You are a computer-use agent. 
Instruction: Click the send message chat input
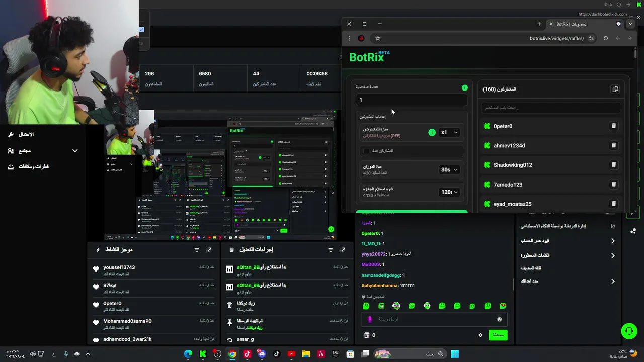coord(434,319)
